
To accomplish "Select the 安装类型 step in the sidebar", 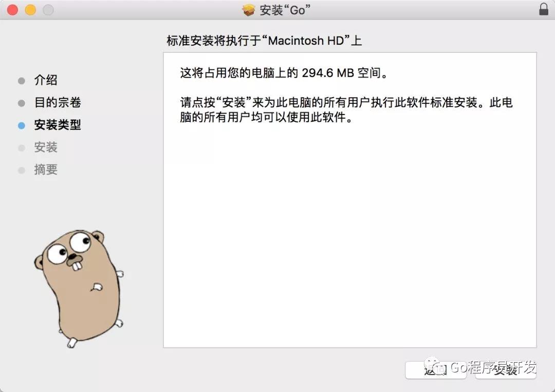I will pos(58,125).
